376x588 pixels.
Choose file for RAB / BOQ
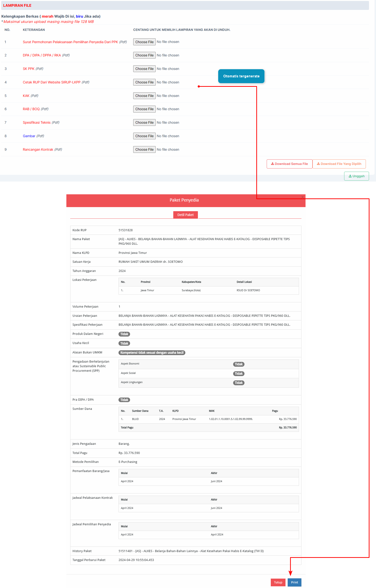pyautogui.click(x=144, y=109)
